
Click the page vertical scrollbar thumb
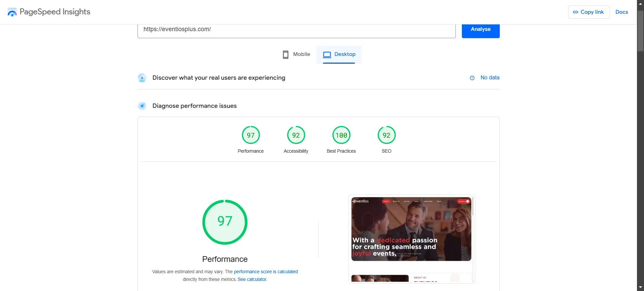pos(641,31)
